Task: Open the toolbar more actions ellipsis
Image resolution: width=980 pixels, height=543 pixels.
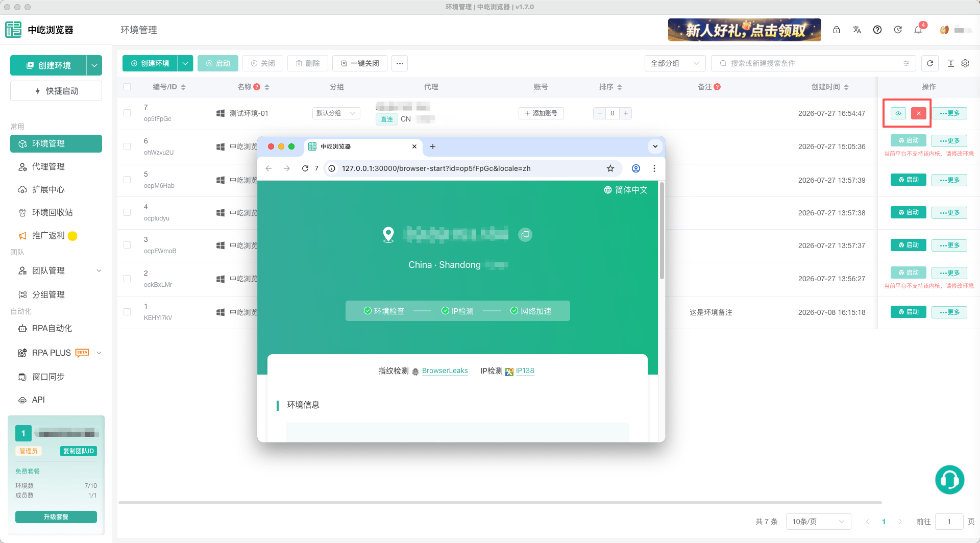Action: coord(400,63)
